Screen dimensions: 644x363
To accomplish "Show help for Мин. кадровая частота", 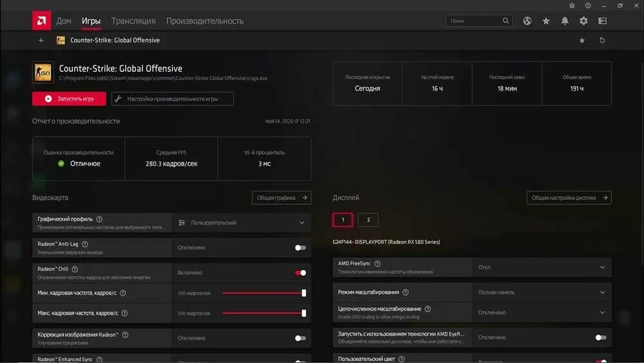I will pos(123,293).
